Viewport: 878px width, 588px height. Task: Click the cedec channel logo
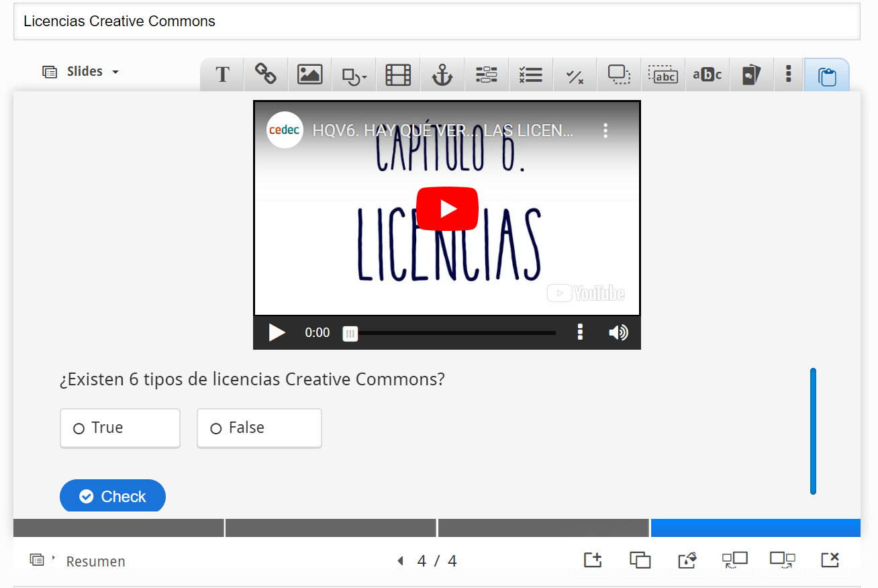pos(285,130)
